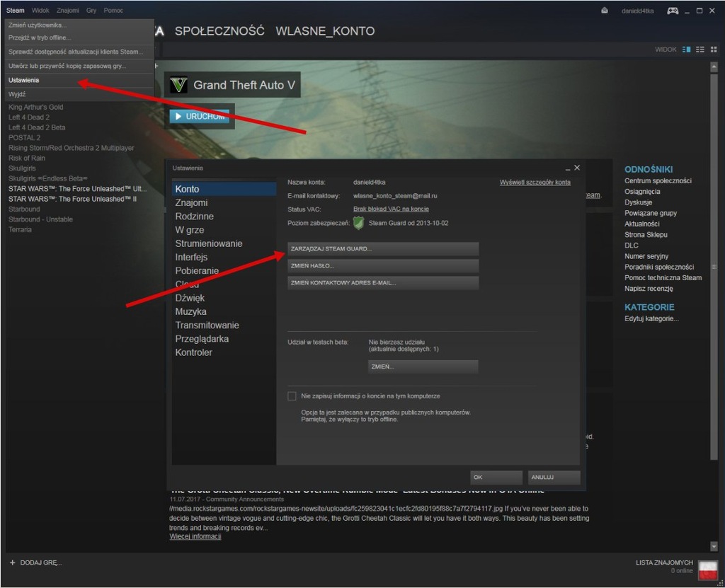
Task: Select 'Zmień użytkownika...' menu entry
Action: point(79,25)
